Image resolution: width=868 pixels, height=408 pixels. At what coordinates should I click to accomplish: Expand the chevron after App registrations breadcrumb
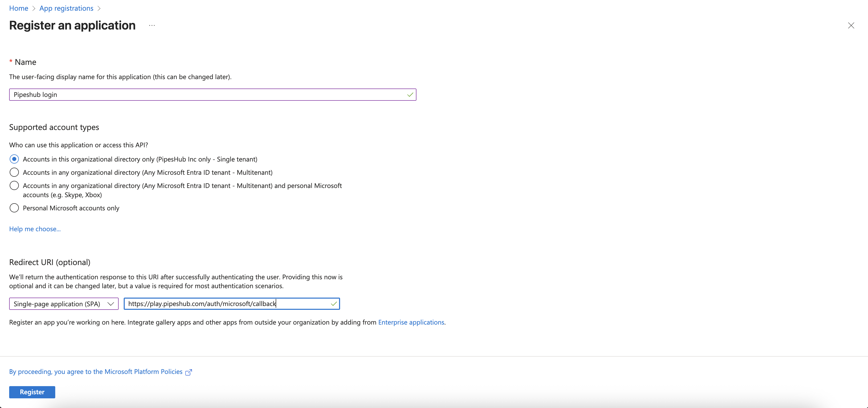click(99, 8)
